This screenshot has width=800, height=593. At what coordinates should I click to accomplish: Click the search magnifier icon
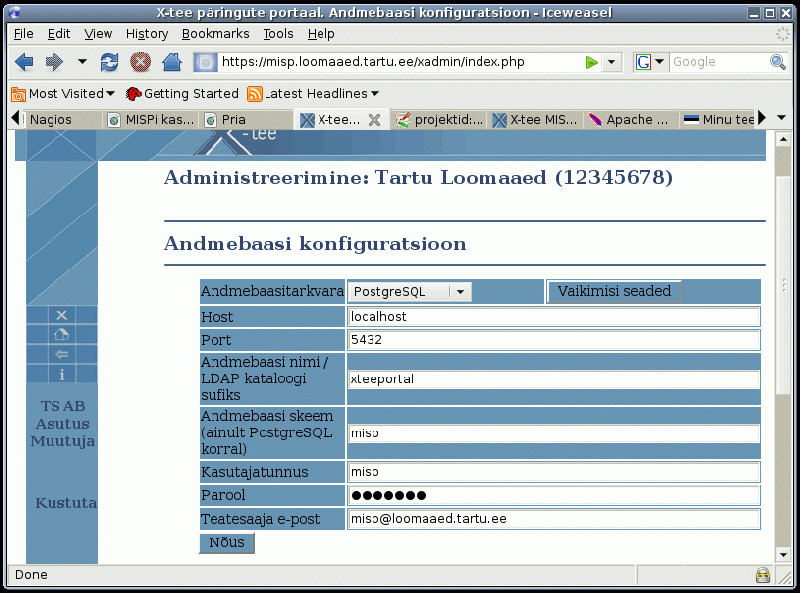777,62
